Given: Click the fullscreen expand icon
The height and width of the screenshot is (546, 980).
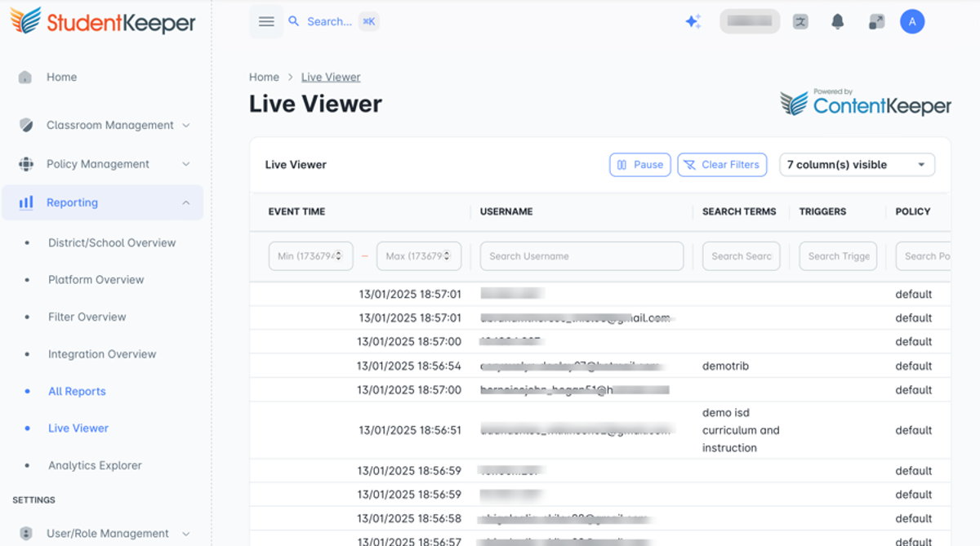Looking at the screenshot, I should click(x=875, y=21).
